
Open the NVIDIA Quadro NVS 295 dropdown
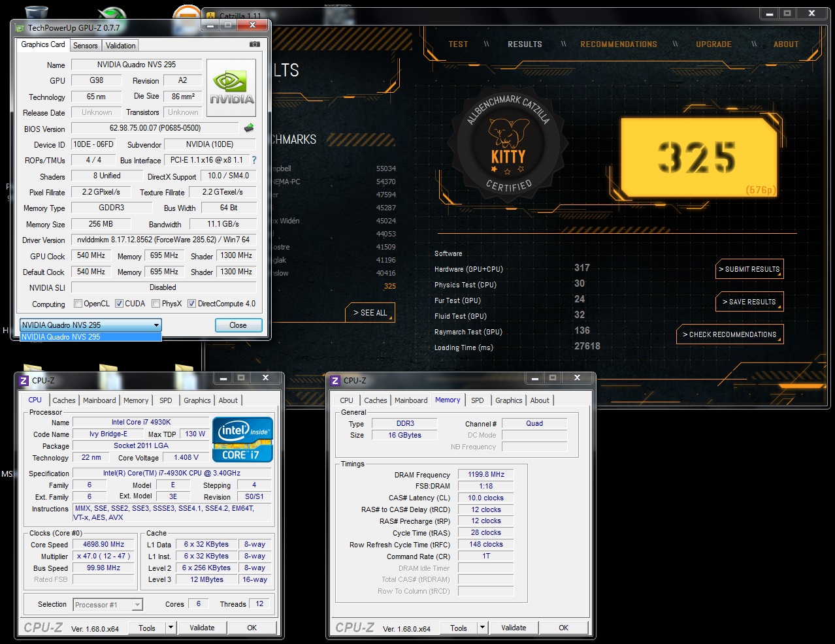(x=91, y=325)
